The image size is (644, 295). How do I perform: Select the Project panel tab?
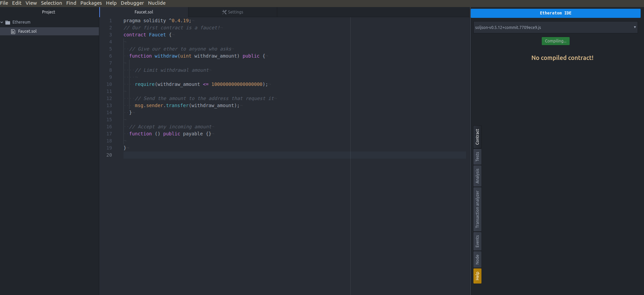click(x=49, y=12)
